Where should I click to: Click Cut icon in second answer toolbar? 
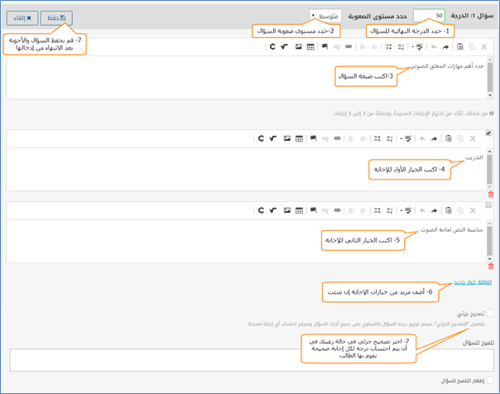473,210
